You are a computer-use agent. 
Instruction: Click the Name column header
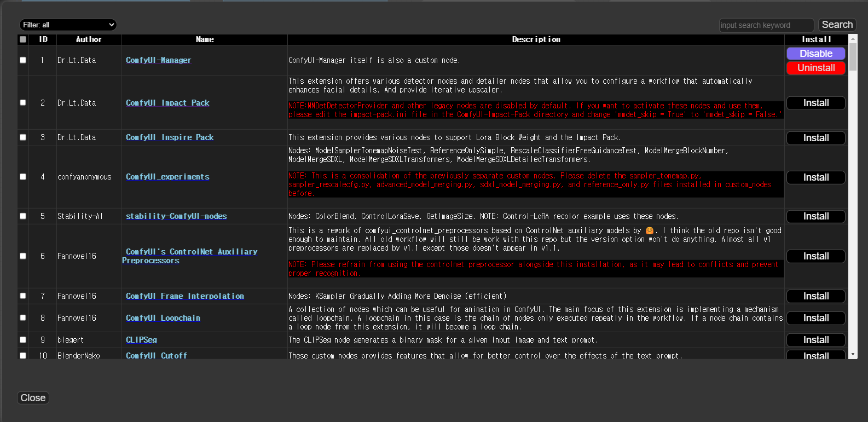205,39
